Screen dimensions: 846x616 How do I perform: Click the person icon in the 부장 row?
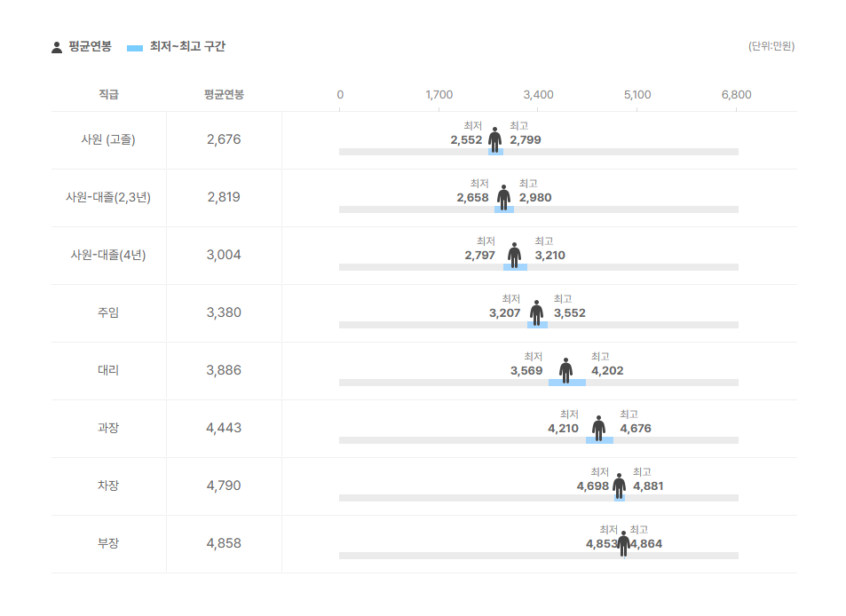(x=623, y=543)
